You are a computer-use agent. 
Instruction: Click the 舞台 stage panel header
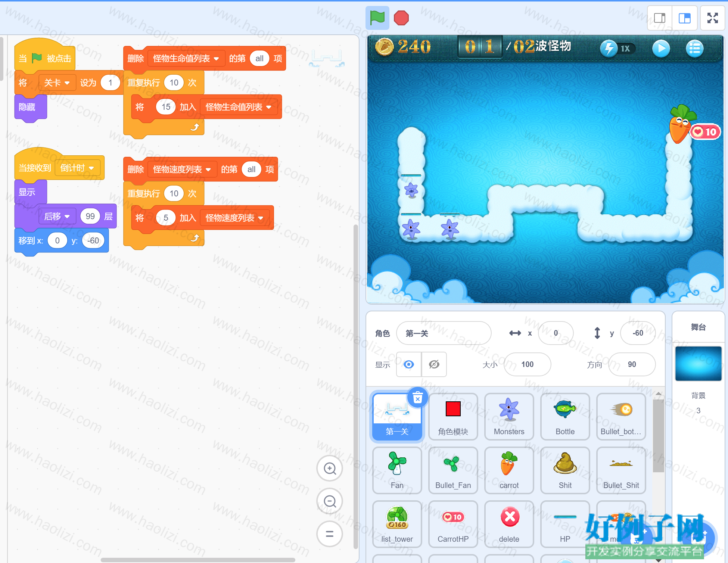pos(698,327)
